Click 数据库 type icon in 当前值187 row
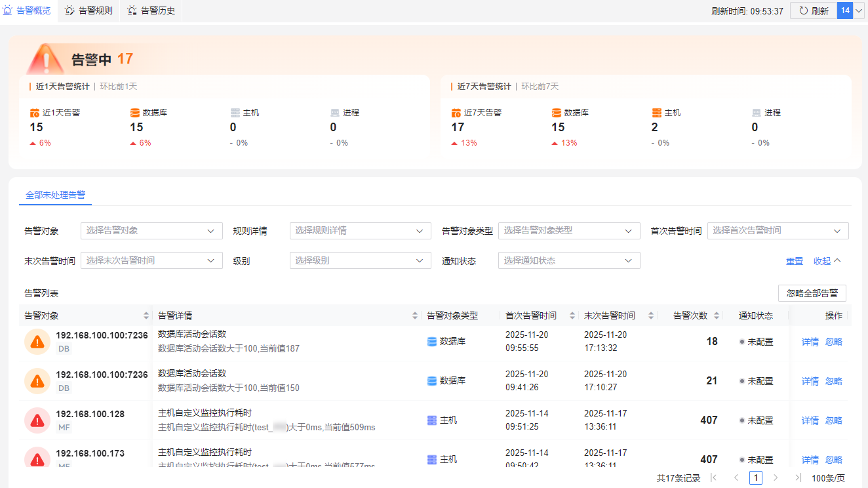The image size is (868, 488). tap(431, 341)
